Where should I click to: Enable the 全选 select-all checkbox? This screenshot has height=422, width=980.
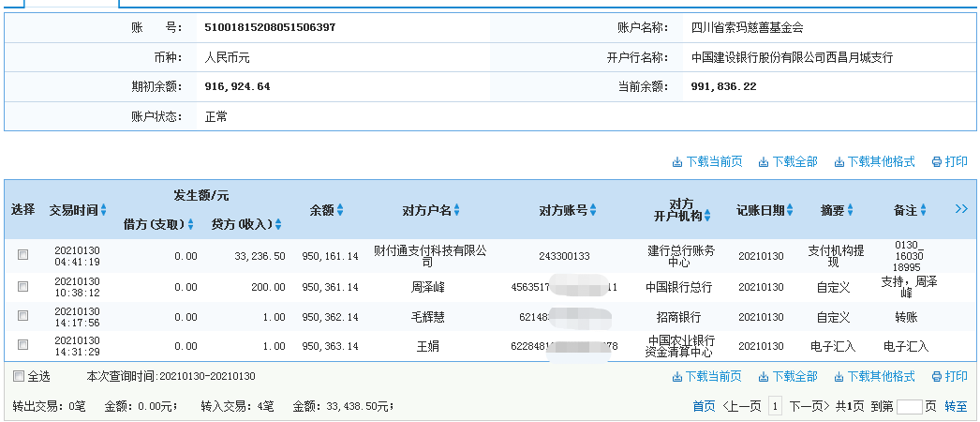pos(18,377)
